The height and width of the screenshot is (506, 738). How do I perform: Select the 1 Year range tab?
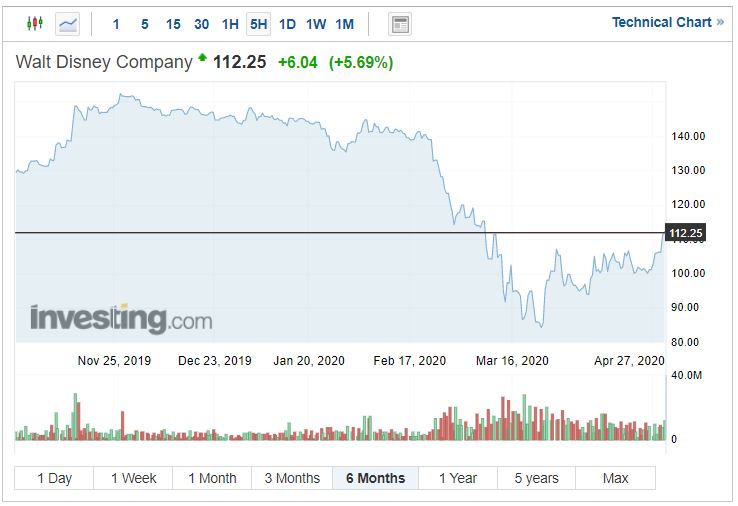(x=458, y=478)
